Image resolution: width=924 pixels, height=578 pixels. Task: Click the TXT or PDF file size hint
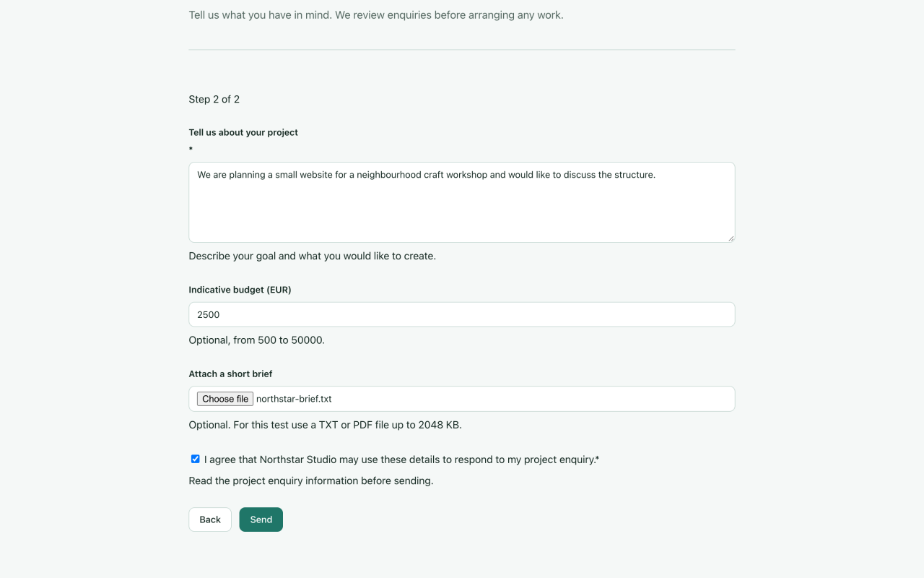326,425
